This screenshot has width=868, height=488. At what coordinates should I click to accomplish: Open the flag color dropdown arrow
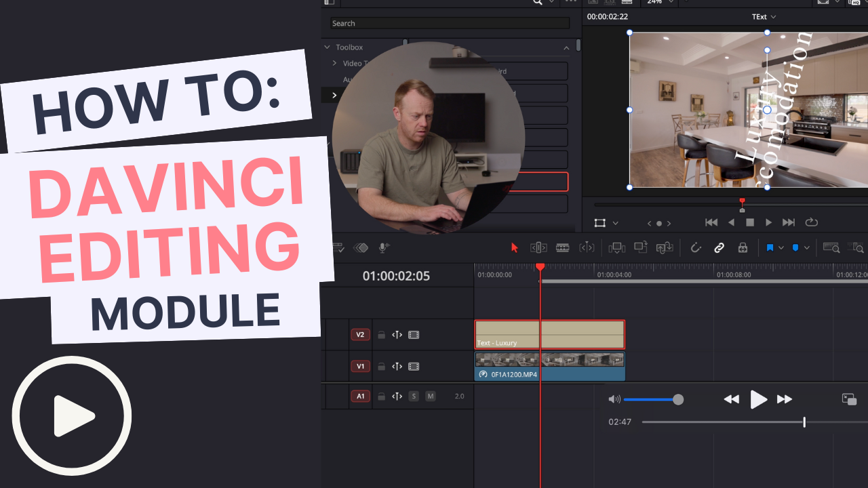point(781,248)
